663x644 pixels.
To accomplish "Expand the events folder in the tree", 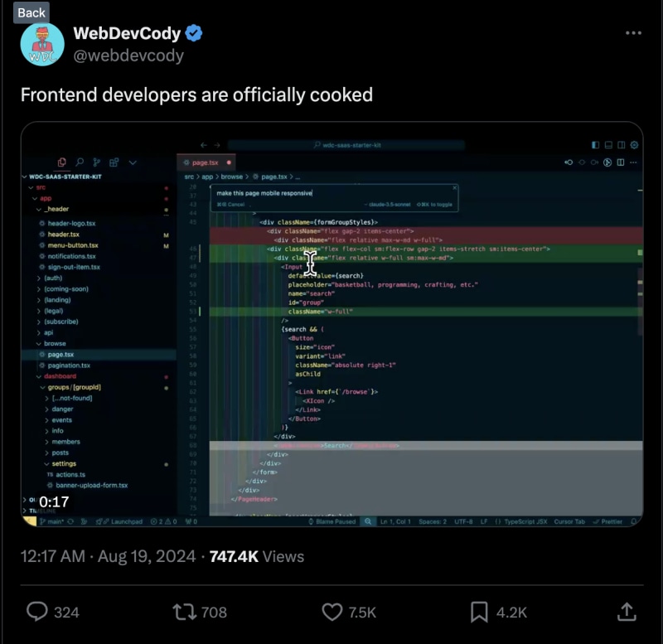I will point(61,420).
